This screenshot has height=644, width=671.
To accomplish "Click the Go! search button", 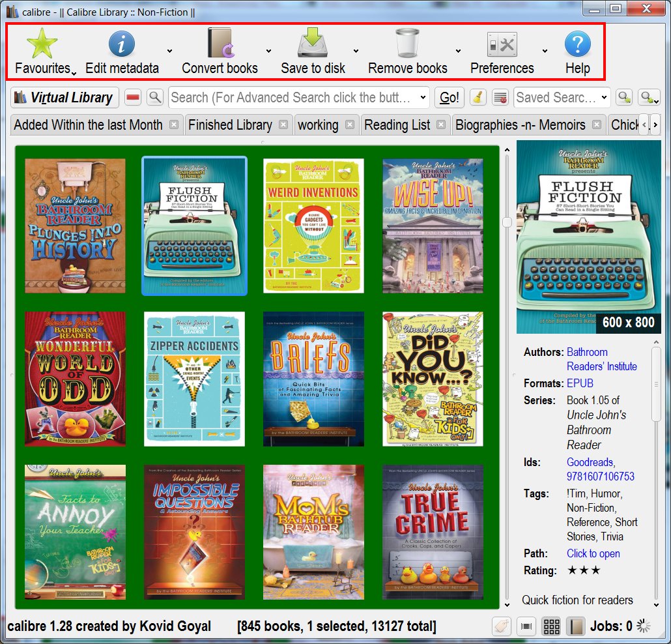I will pos(450,98).
